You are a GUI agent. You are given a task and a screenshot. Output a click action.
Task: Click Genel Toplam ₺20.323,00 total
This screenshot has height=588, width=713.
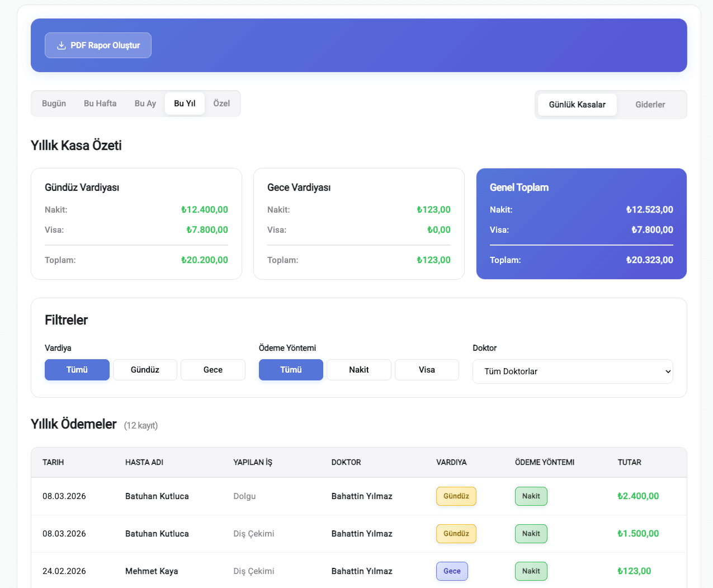(650, 260)
